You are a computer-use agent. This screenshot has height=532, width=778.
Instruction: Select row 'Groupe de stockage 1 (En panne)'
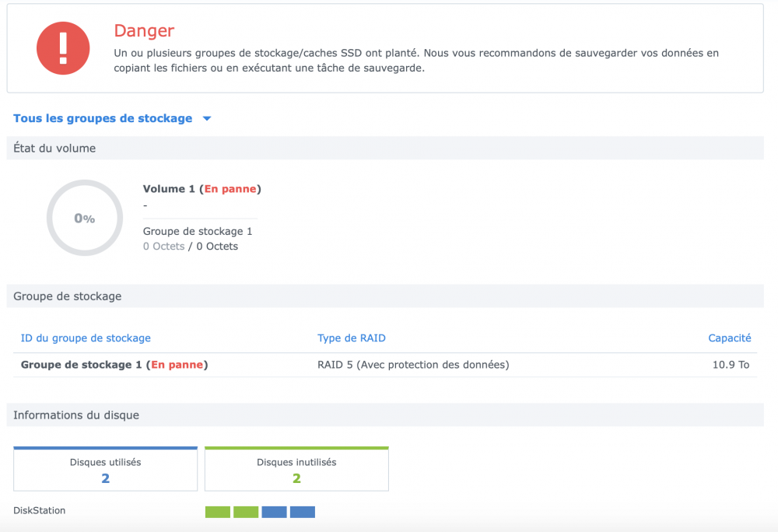tap(385, 365)
